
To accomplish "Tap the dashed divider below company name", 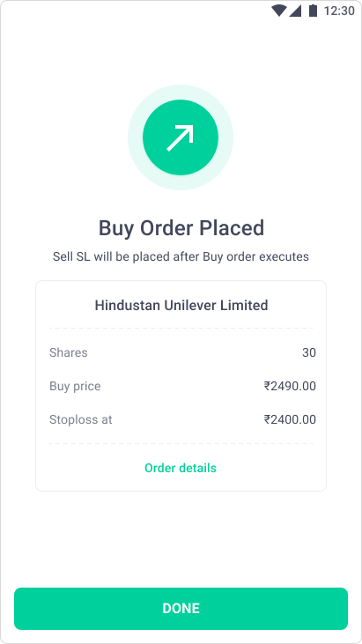I will coord(181,328).
